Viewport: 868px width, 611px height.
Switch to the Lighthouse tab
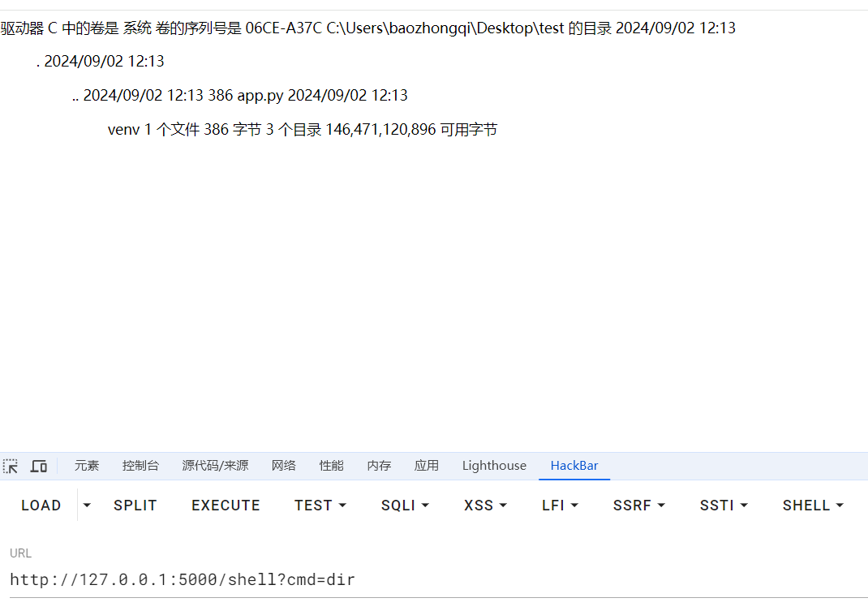[x=494, y=466]
